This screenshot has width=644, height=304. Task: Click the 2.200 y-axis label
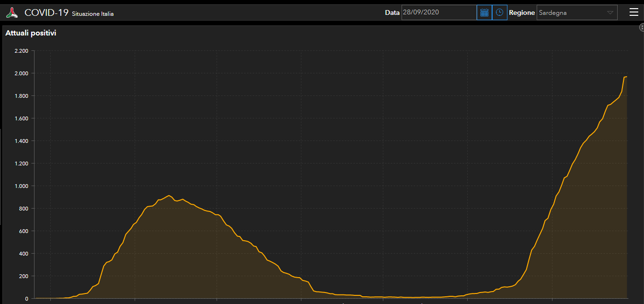pyautogui.click(x=22, y=51)
